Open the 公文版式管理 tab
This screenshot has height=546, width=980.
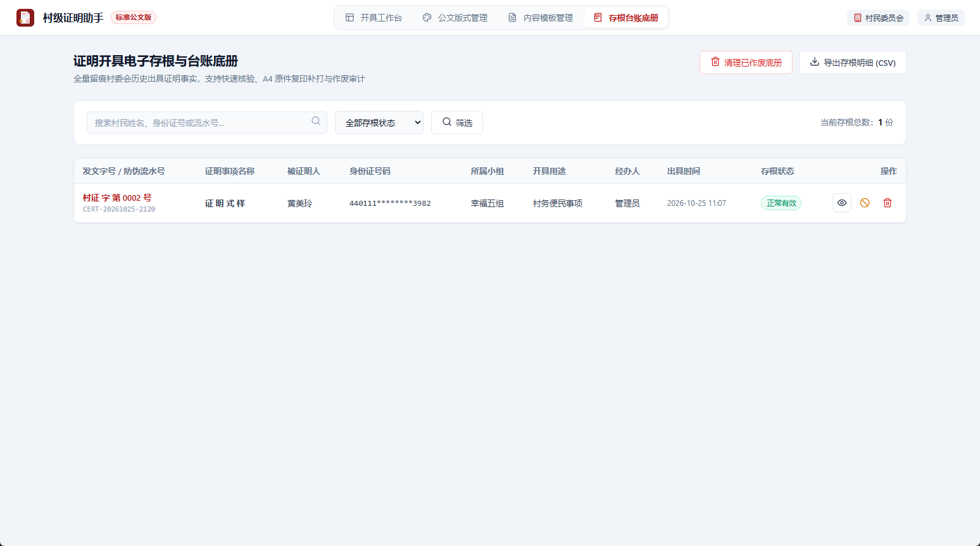pos(455,18)
